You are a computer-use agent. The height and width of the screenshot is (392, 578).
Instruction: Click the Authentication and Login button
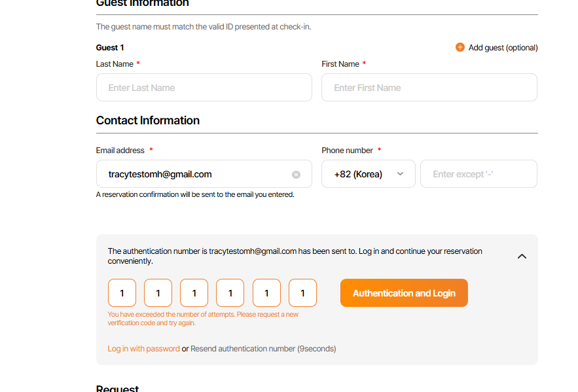click(x=404, y=293)
